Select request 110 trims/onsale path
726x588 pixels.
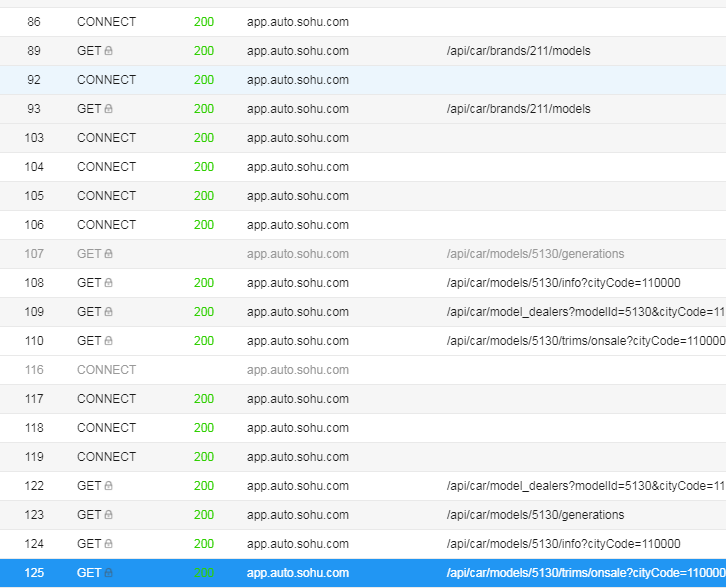(586, 341)
